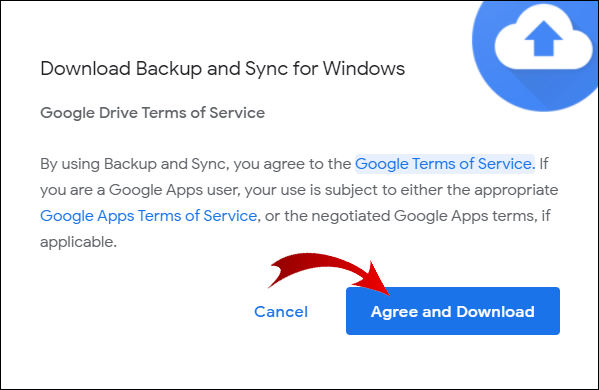Viewport: 599px width, 390px height.
Task: Click the red curved arrow annotation
Action: (329, 273)
